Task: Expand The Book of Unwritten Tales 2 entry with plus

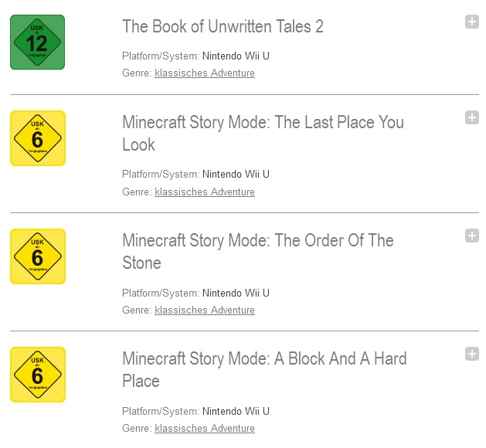Action: 472,22
